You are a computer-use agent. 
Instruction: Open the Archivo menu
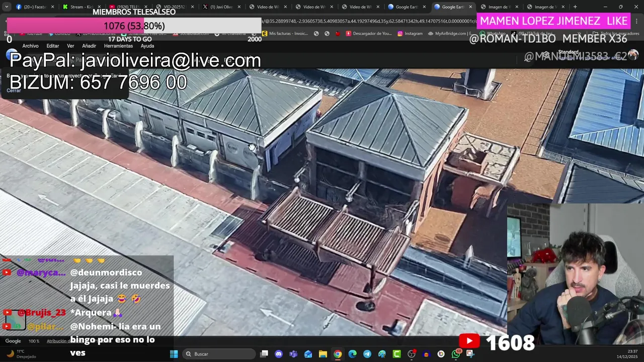tap(30, 46)
